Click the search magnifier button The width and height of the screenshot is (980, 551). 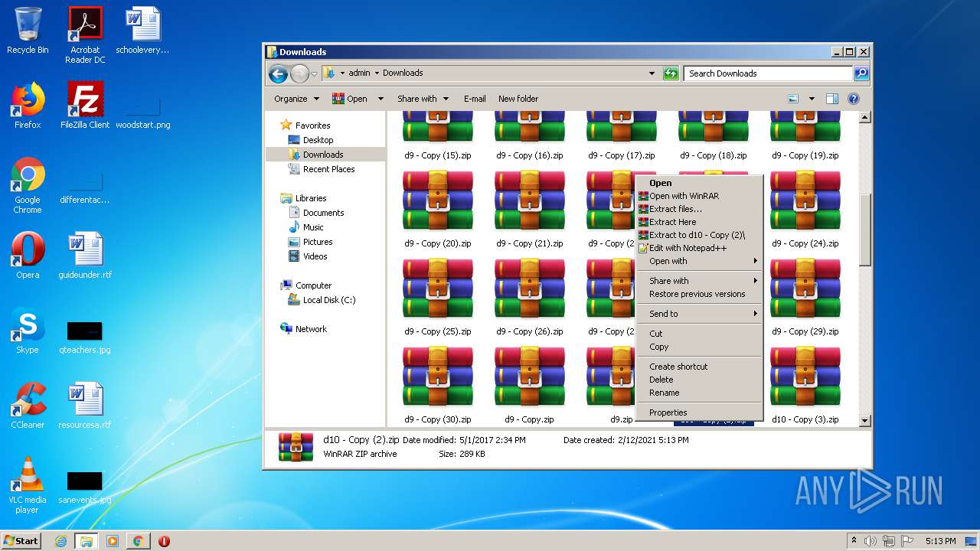point(861,73)
